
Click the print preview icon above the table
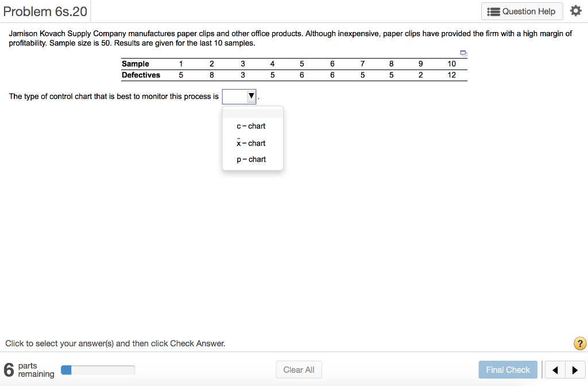[463, 52]
